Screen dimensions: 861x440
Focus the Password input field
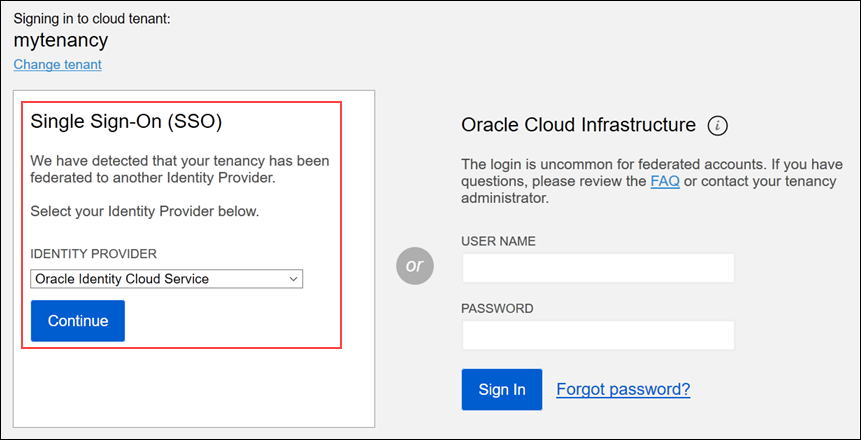(x=598, y=335)
